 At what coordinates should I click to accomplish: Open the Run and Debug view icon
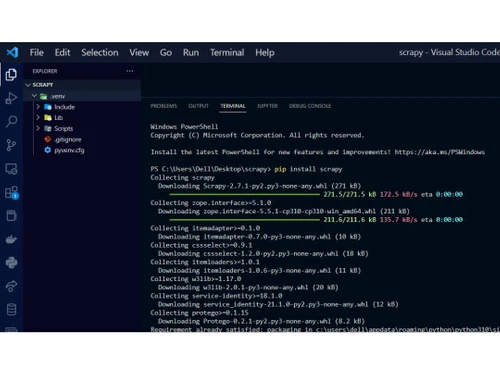pos(11,98)
